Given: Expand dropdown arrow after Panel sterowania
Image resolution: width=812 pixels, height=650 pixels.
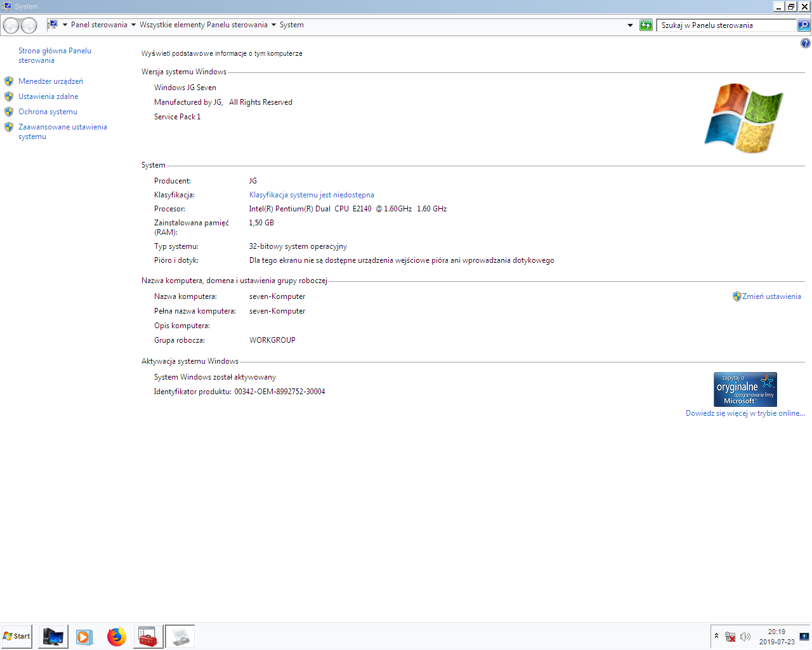Looking at the screenshot, I should point(133,25).
